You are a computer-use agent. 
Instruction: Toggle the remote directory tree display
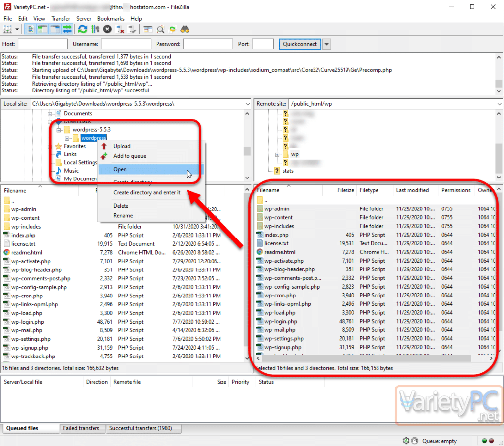coord(55,30)
